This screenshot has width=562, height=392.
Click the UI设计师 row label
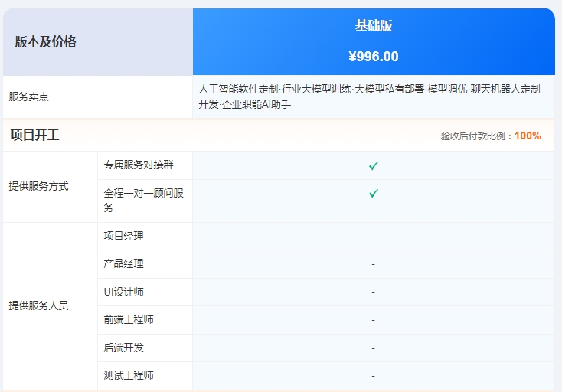(x=123, y=292)
